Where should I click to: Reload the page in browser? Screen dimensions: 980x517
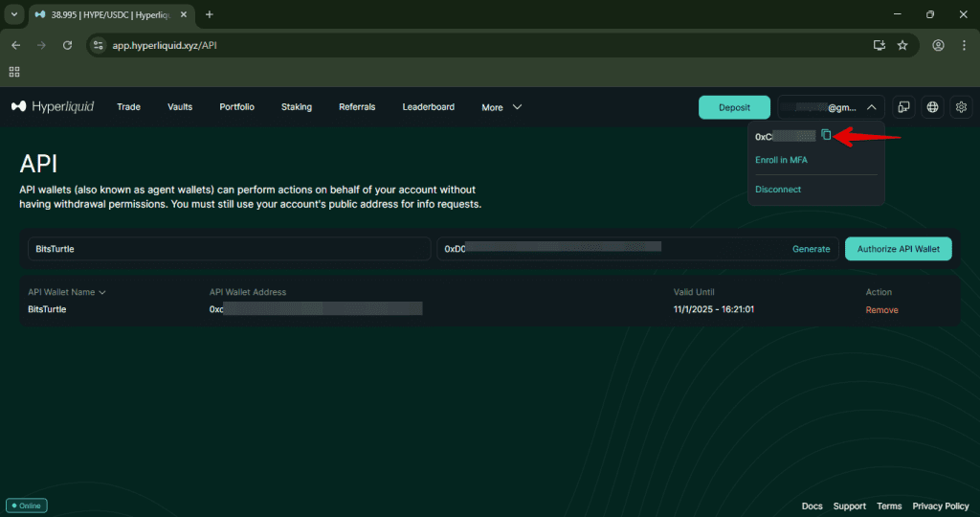click(67, 45)
